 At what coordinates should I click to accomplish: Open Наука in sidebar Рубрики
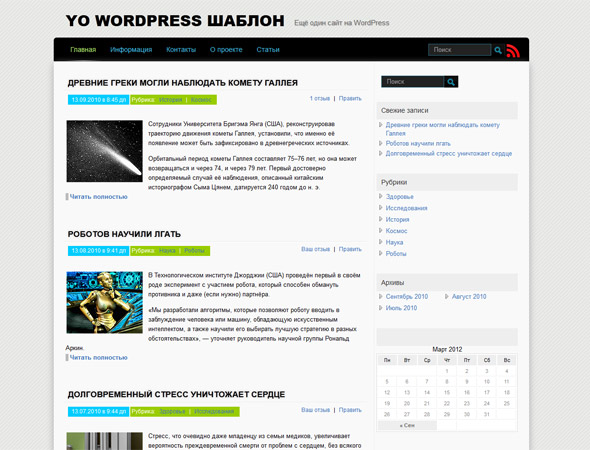(394, 242)
